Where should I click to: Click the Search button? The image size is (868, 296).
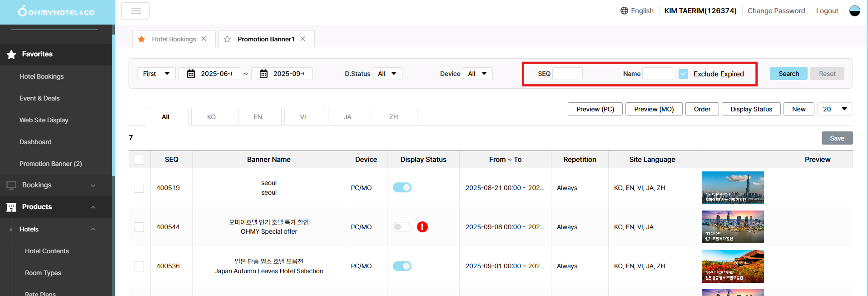(x=788, y=74)
